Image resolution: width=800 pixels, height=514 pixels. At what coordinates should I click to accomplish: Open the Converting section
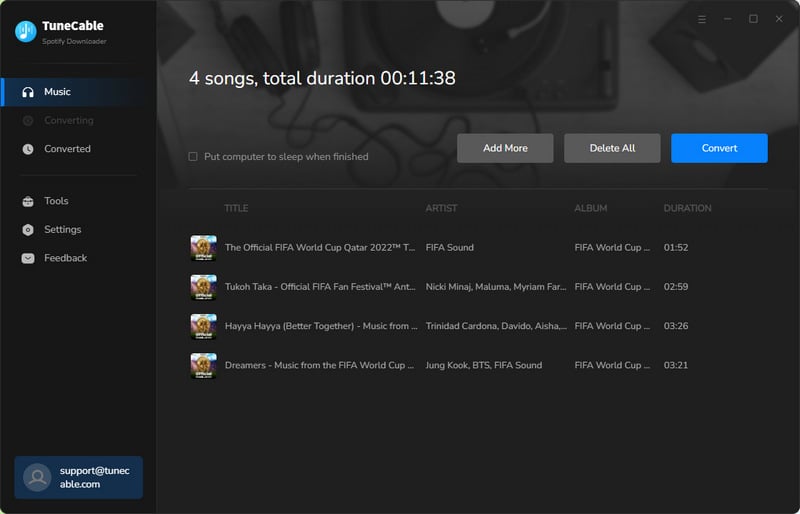79,120
